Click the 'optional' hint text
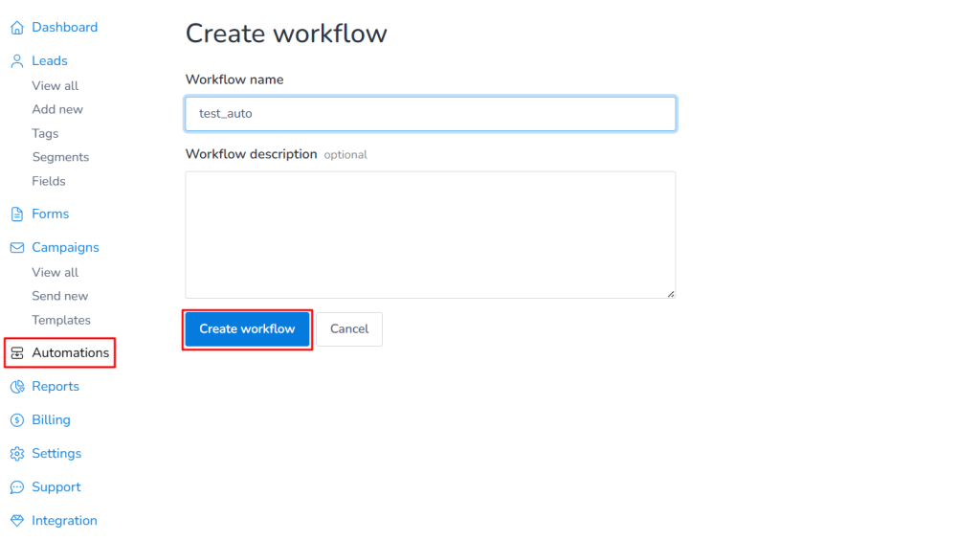The width and height of the screenshot is (980, 541). click(345, 154)
